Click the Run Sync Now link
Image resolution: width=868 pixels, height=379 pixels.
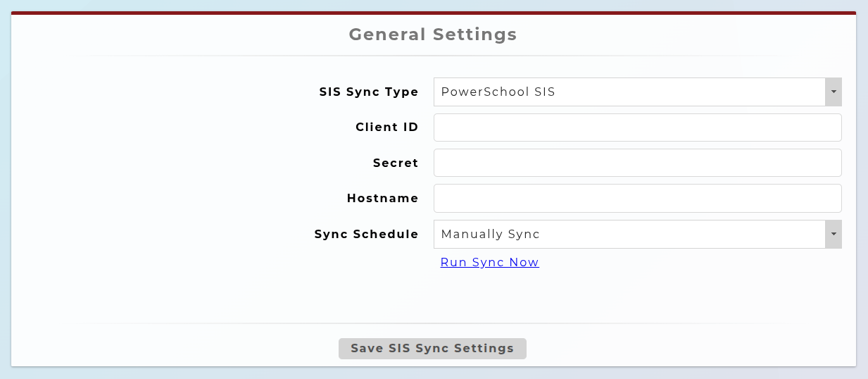tap(490, 262)
